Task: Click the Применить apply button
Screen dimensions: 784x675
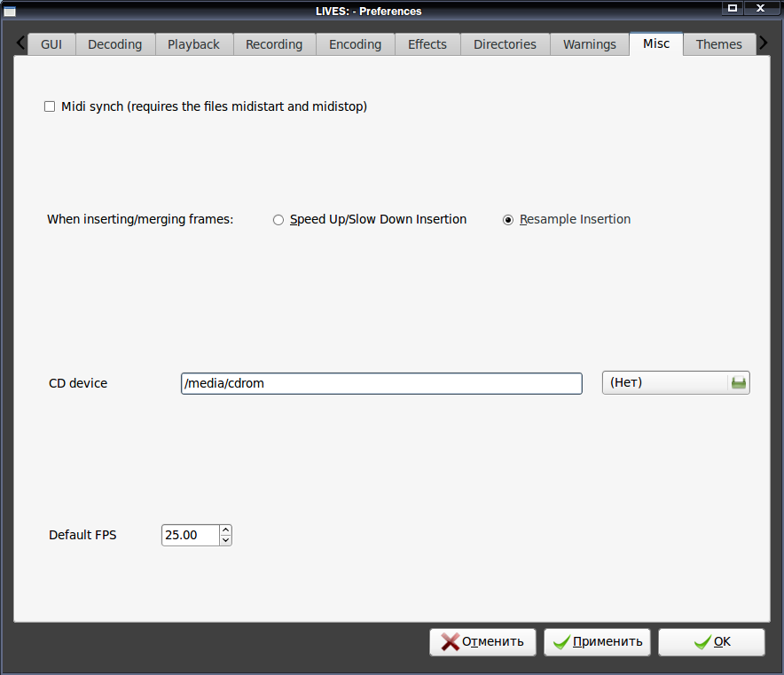Action: pyautogui.click(x=597, y=642)
